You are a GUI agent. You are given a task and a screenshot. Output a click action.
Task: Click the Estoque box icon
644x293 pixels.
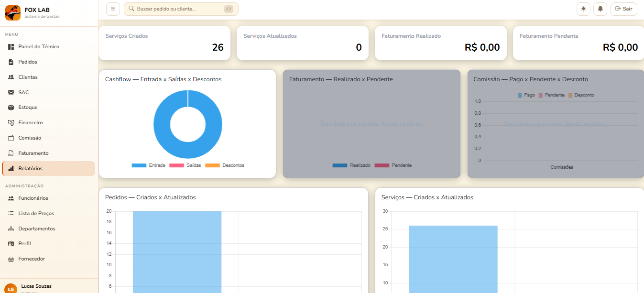tap(11, 108)
